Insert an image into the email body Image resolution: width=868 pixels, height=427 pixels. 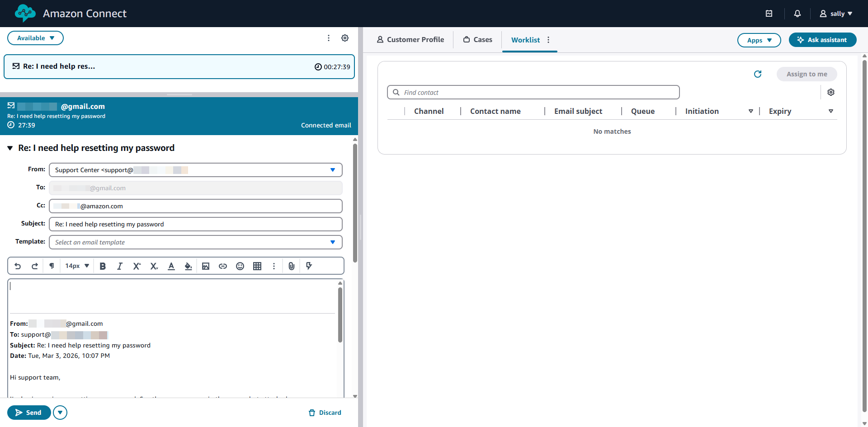click(x=206, y=266)
